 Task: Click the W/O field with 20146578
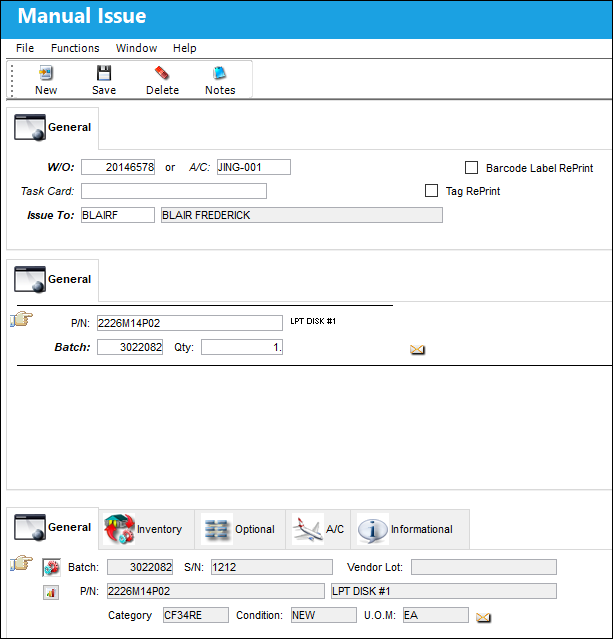coord(118,167)
